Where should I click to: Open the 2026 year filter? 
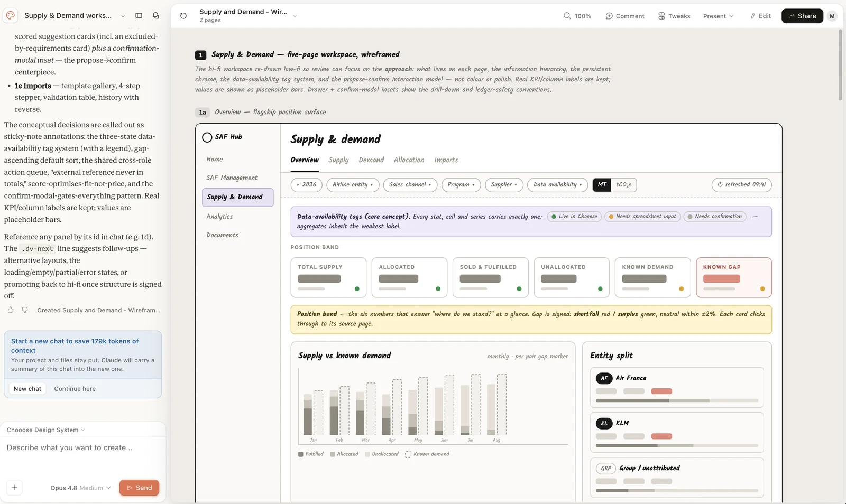[307, 185]
